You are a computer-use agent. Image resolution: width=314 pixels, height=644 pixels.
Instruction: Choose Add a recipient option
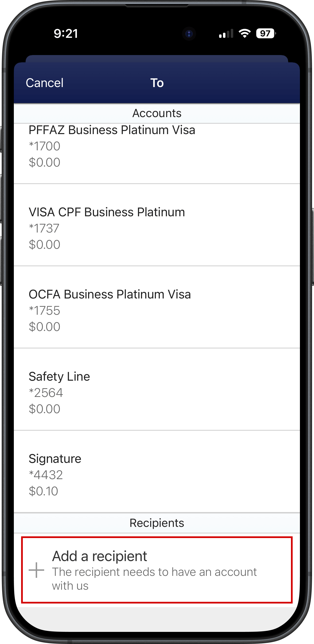[157, 570]
